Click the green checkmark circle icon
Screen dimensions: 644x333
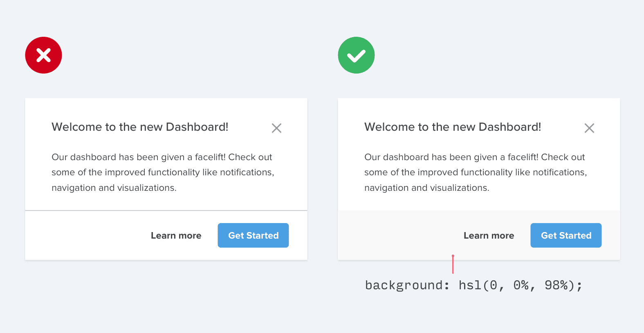click(356, 55)
